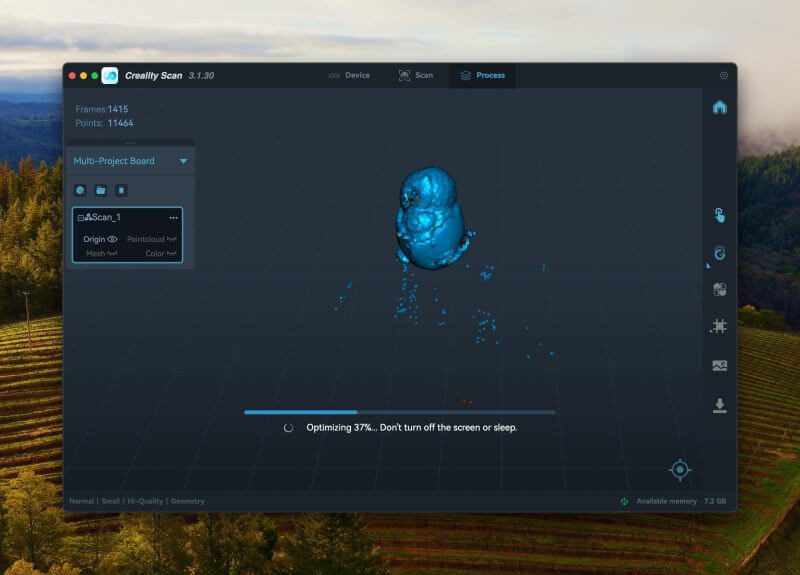Screen dimensions: 800x575
Task: Click the open folder icon in project board
Action: 101,190
